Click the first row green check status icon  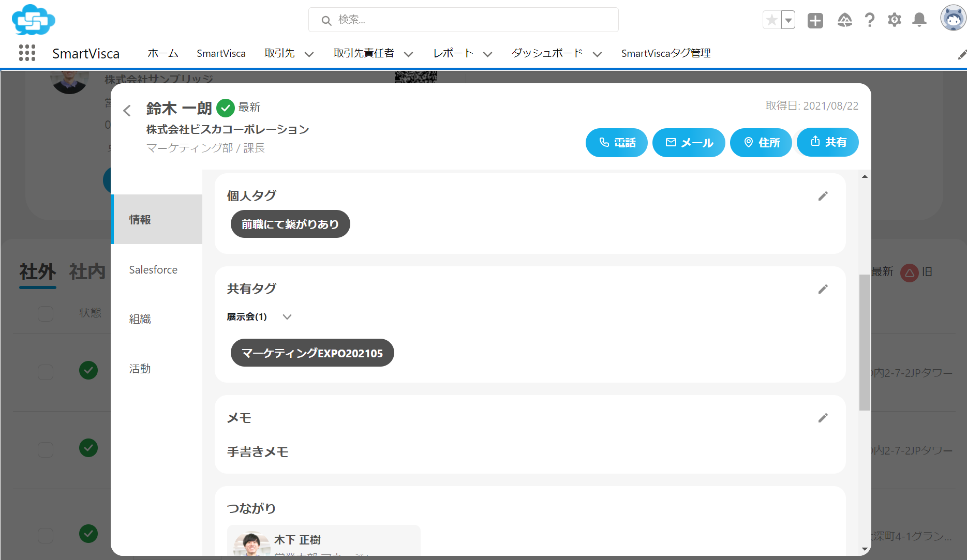coord(88,370)
